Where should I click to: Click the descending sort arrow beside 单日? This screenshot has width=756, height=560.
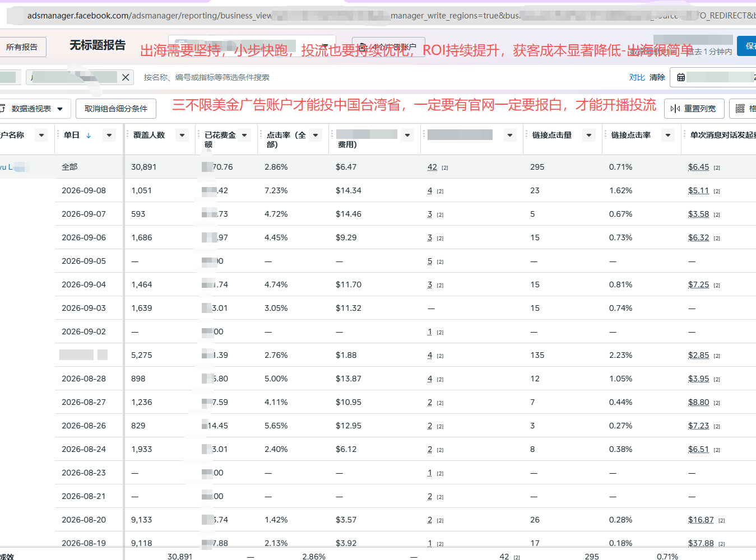[x=89, y=135]
